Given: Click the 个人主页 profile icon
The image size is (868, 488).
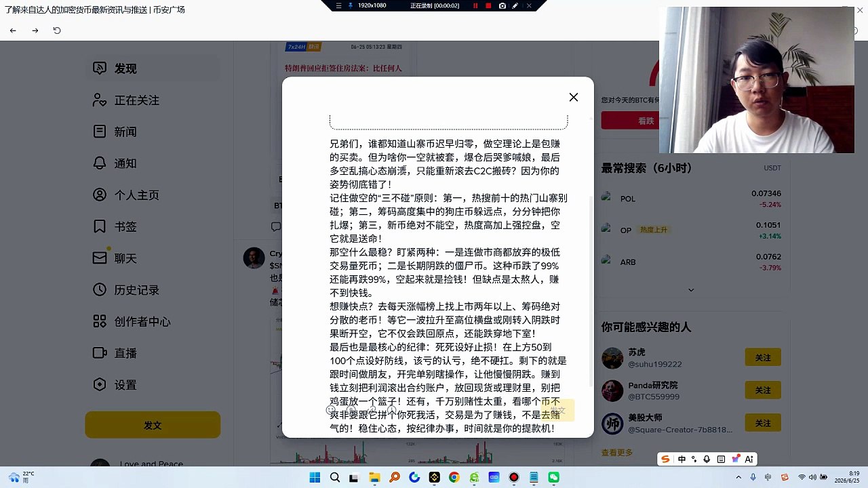Looking at the screenshot, I should pos(100,195).
